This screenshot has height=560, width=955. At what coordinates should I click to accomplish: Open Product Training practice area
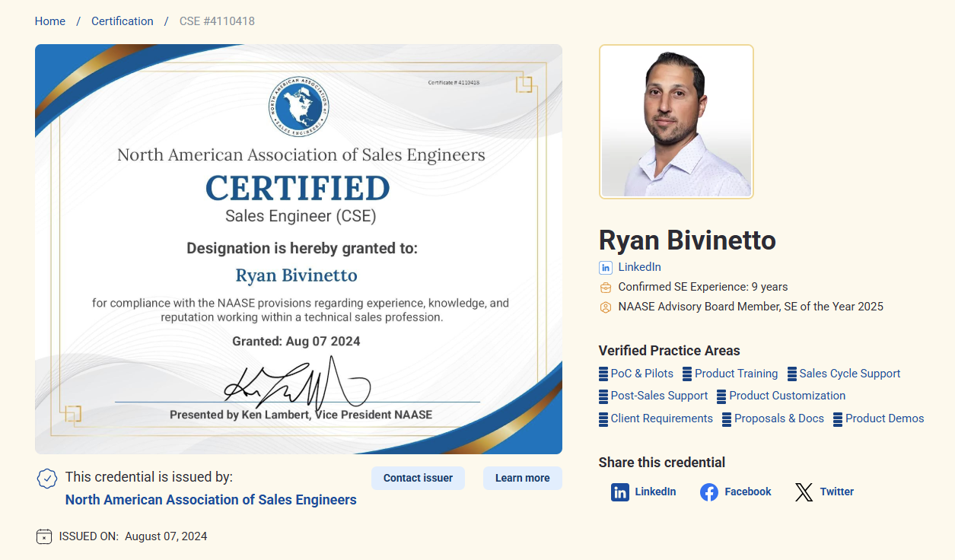point(737,374)
